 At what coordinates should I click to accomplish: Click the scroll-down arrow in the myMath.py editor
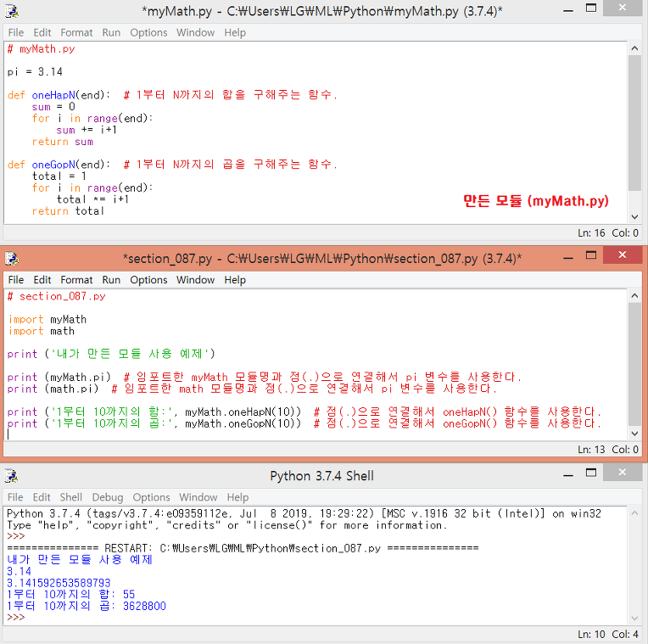point(634,216)
